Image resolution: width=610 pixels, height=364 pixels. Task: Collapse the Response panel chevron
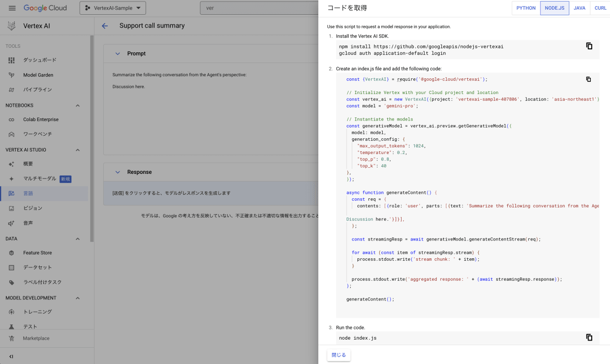(117, 172)
